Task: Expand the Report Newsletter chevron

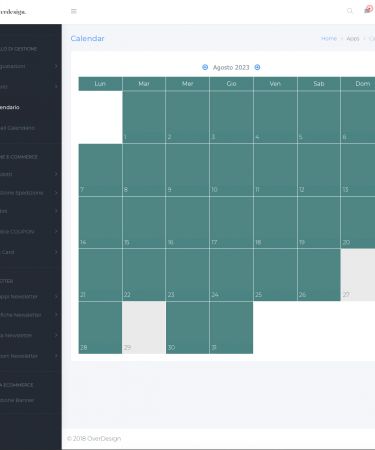Action: [x=56, y=356]
